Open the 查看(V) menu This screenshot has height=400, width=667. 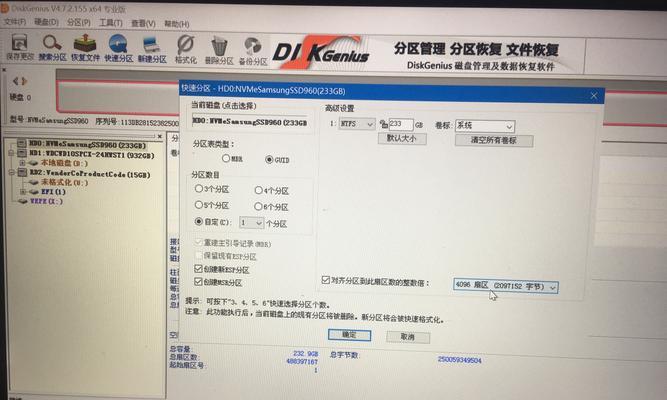pyautogui.click(x=143, y=23)
